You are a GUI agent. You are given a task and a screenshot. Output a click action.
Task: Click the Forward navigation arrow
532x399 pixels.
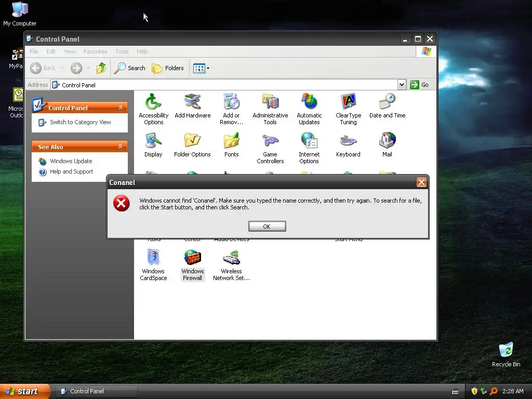click(x=76, y=68)
